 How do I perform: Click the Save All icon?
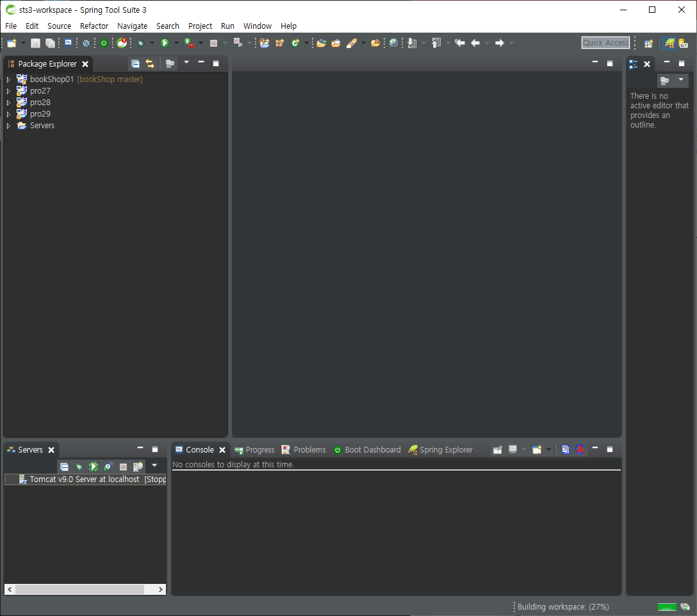pos(50,43)
